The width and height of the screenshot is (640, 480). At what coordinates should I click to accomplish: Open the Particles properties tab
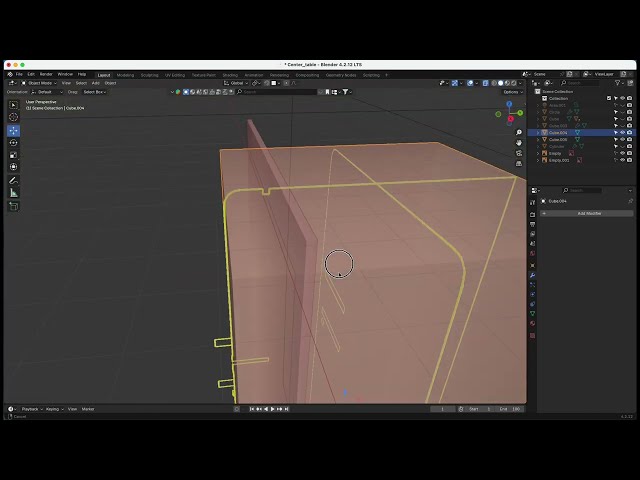coord(532,284)
